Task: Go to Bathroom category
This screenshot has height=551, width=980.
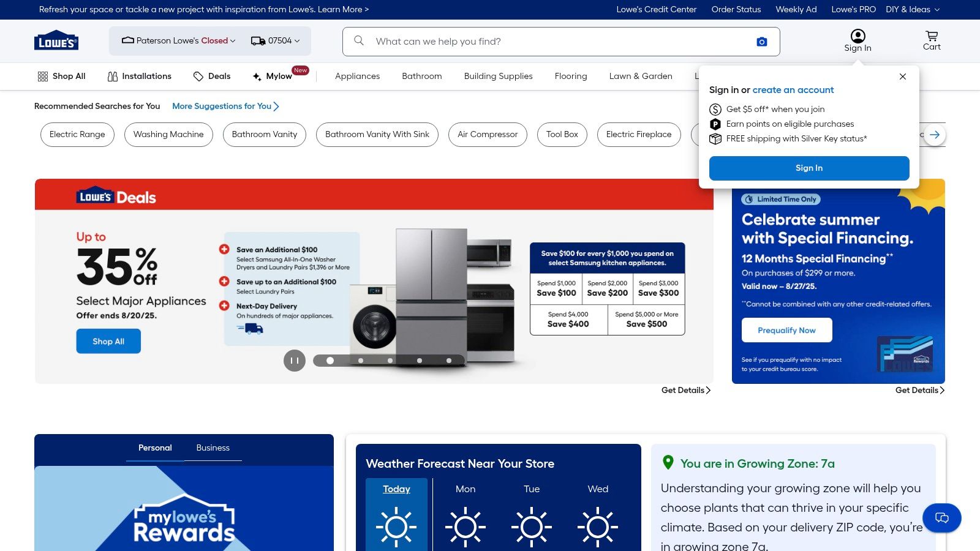Action: coord(422,77)
